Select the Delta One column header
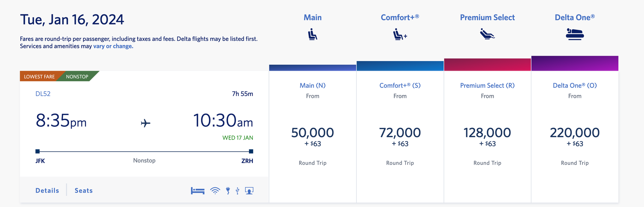This screenshot has height=207, width=644. pyautogui.click(x=575, y=17)
